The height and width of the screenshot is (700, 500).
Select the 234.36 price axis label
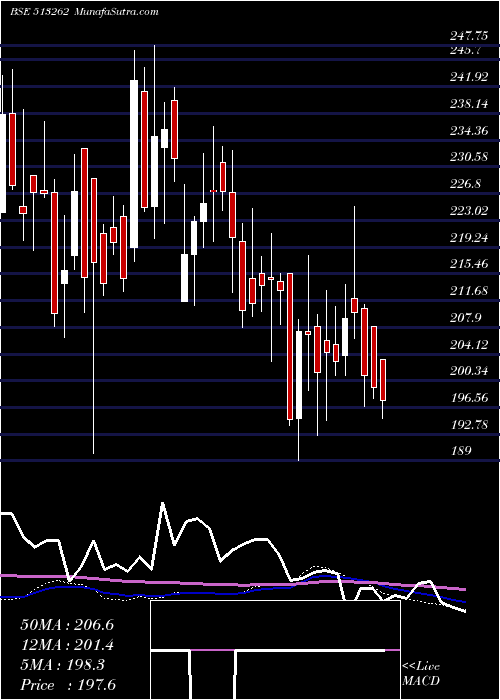coord(469,131)
